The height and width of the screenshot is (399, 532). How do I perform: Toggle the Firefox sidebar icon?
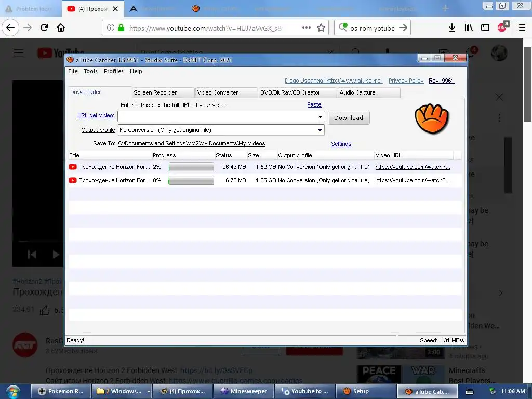[x=485, y=28]
